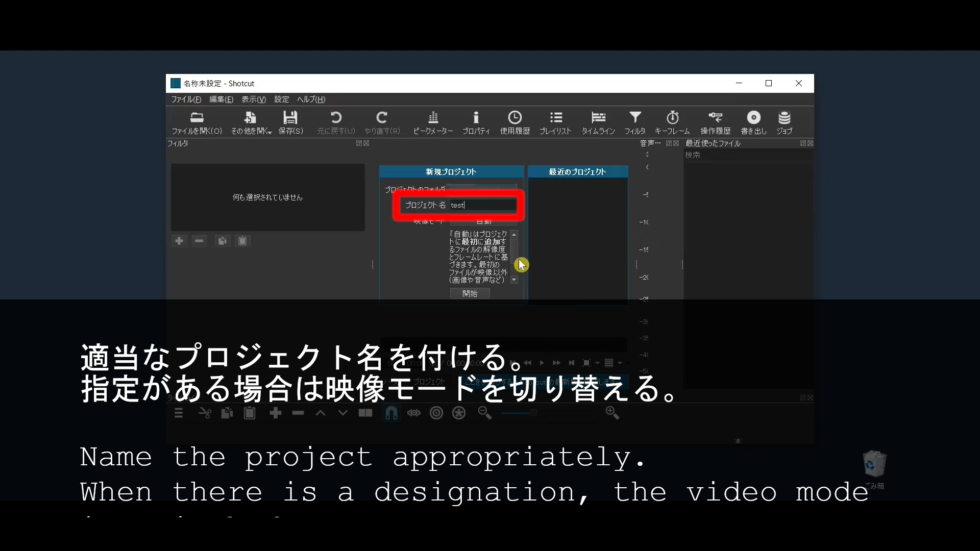Viewport: 980px width, 551px height.
Task: Toggle timeline snapping magnet
Action: pos(391,413)
